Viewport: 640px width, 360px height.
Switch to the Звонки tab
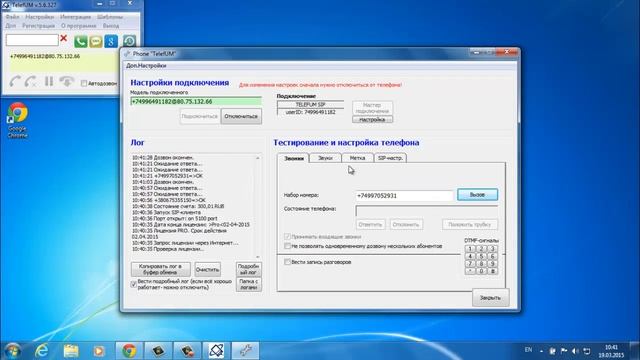[x=294, y=158]
